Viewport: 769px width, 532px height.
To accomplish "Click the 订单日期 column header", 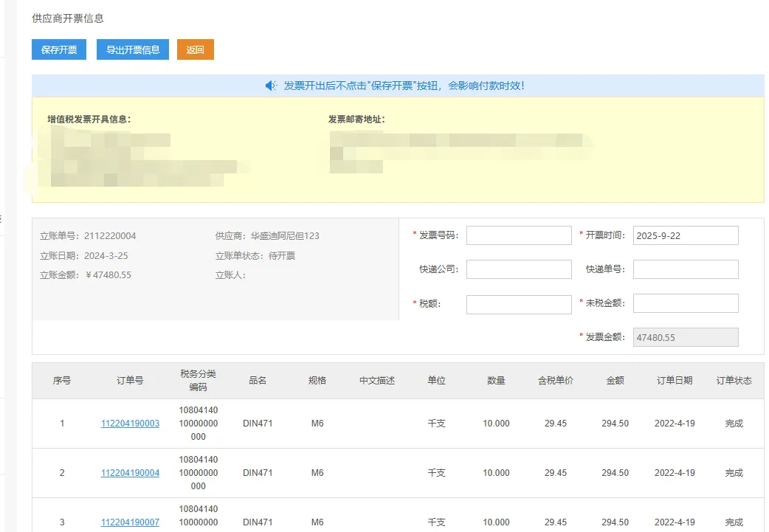I will click(675, 381).
